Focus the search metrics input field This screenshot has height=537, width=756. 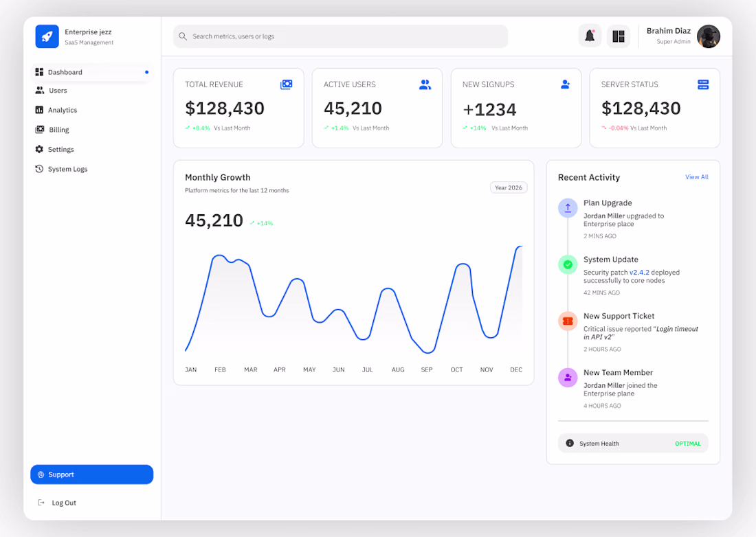(x=340, y=36)
